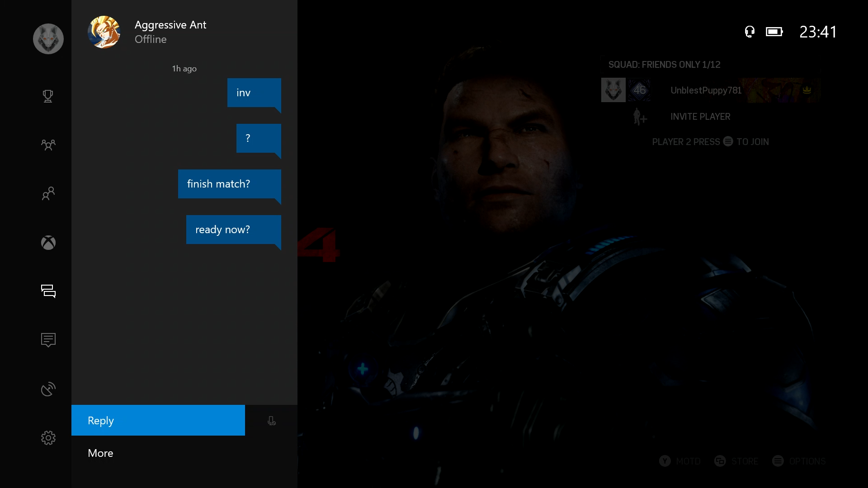The height and width of the screenshot is (488, 868).
Task: Click the add-player icon beside INVITE PLAYER
Action: [640, 117]
